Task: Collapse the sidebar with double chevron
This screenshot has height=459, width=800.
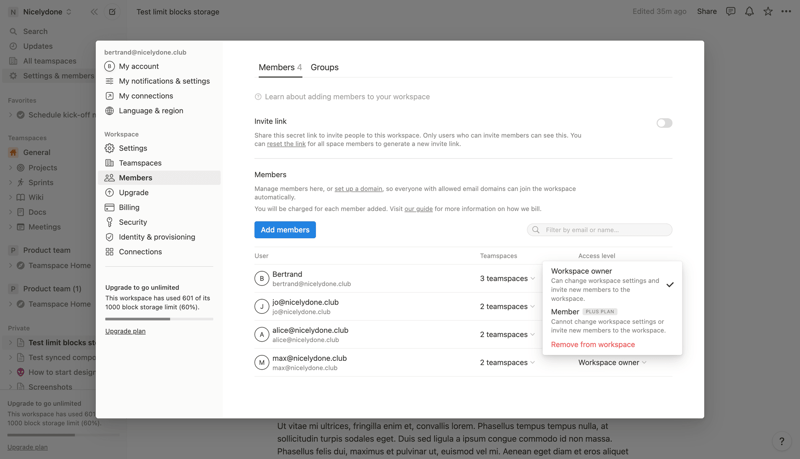Action: click(x=94, y=12)
